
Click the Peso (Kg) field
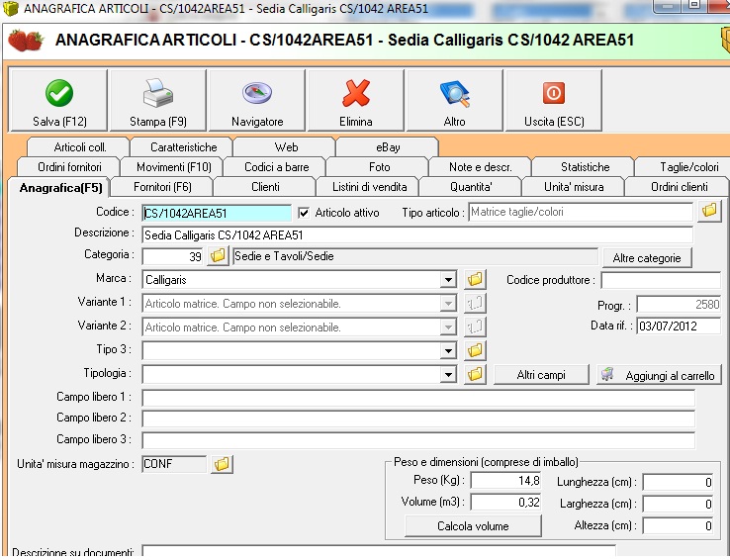(505, 480)
